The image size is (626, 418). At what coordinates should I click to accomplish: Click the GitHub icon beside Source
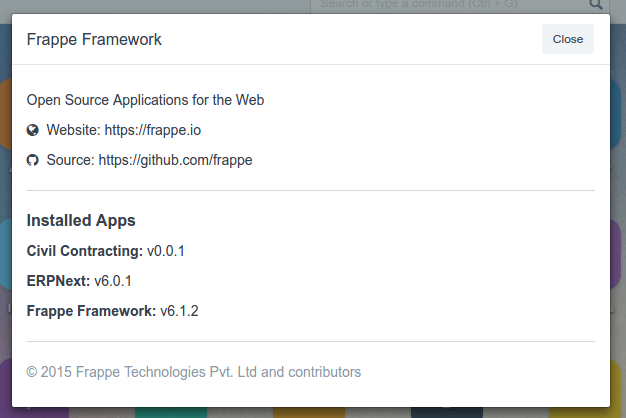[33, 160]
